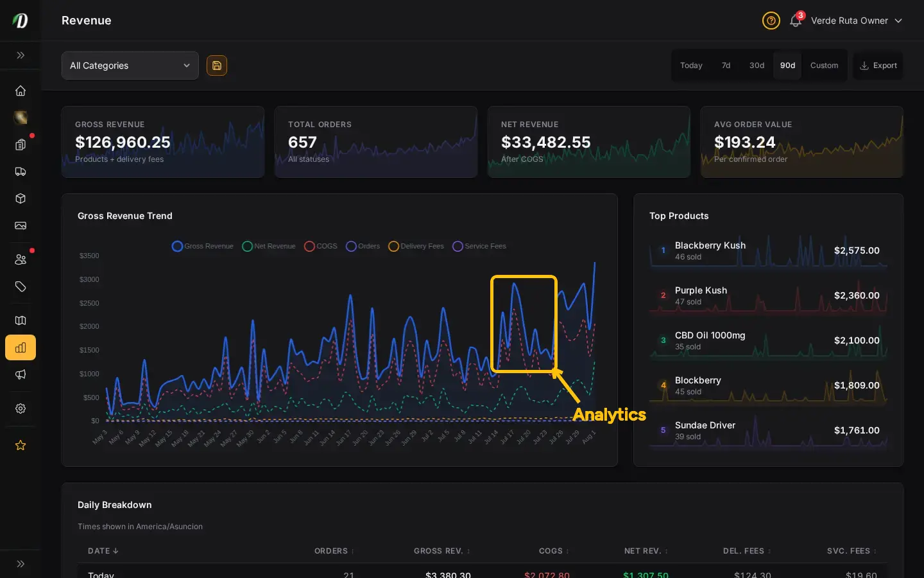Screen dimensions: 924x578
Task: Toggle the Orders series in the legend
Action: (x=363, y=246)
